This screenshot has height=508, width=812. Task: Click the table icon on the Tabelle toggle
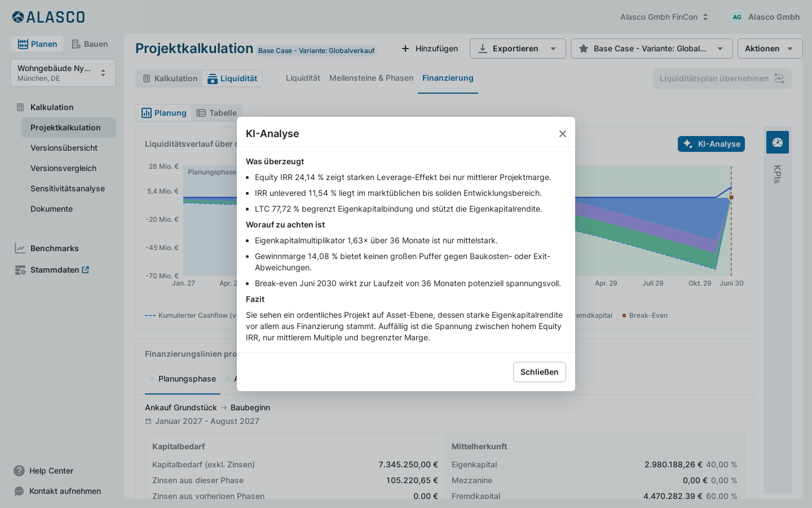(x=201, y=113)
